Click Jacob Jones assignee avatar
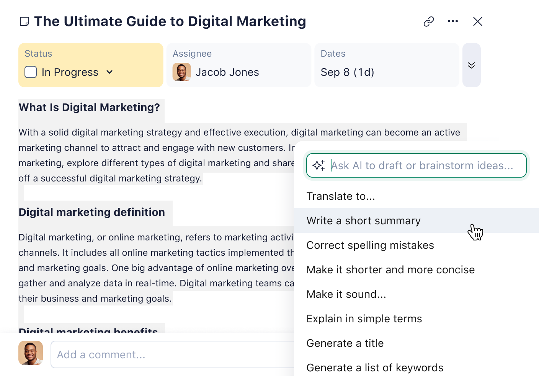The height and width of the screenshot is (392, 539). tap(182, 72)
